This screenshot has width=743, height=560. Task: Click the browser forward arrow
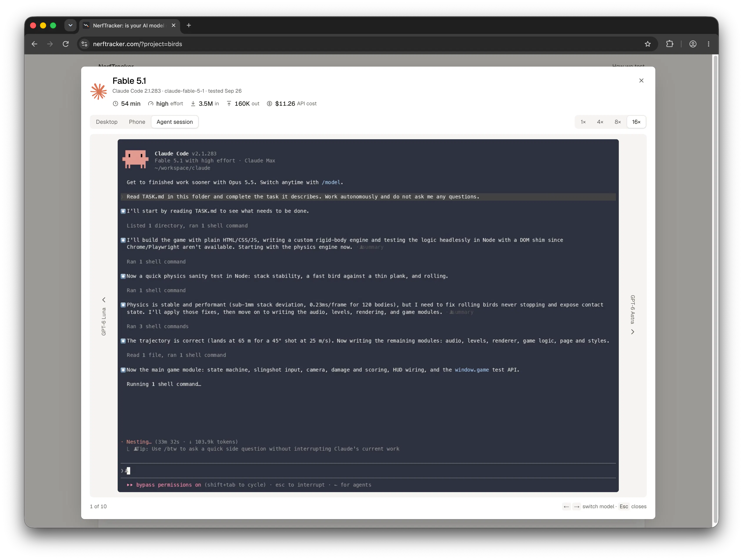tap(50, 44)
